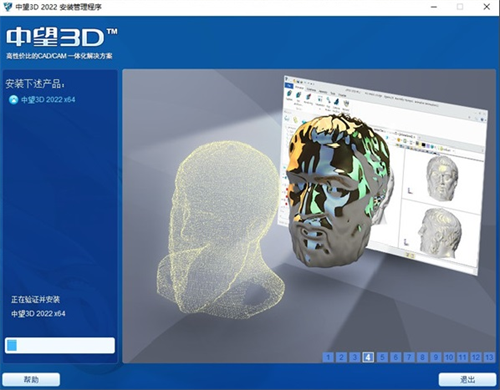
Task: Go to slide number 9
Action: pos(436,357)
